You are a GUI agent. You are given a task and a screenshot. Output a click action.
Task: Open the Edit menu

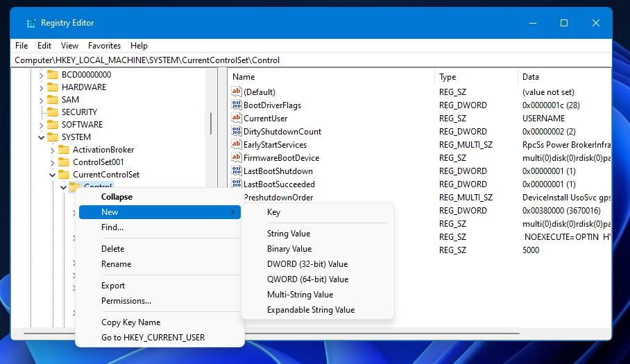44,46
